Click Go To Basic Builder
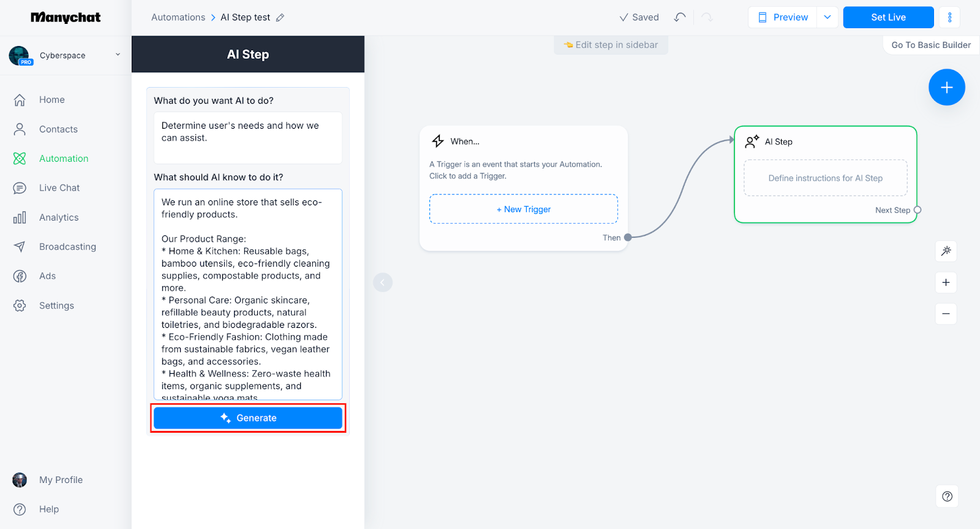 click(x=930, y=45)
